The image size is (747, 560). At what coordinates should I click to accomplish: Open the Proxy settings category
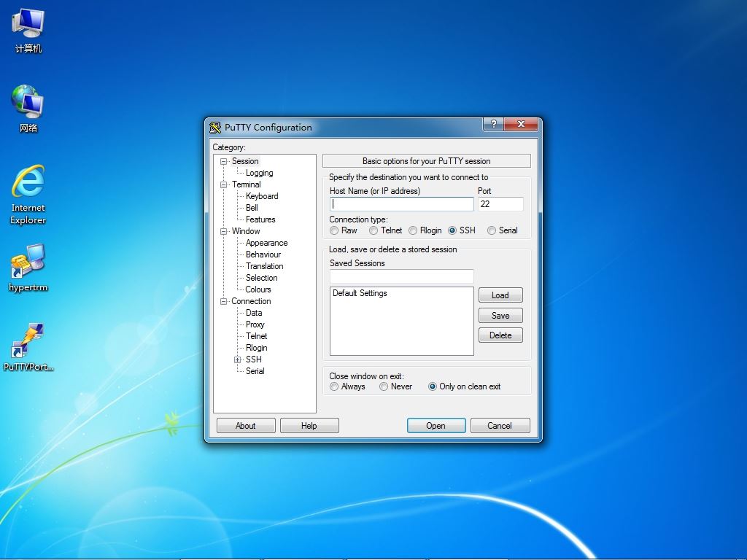point(255,324)
